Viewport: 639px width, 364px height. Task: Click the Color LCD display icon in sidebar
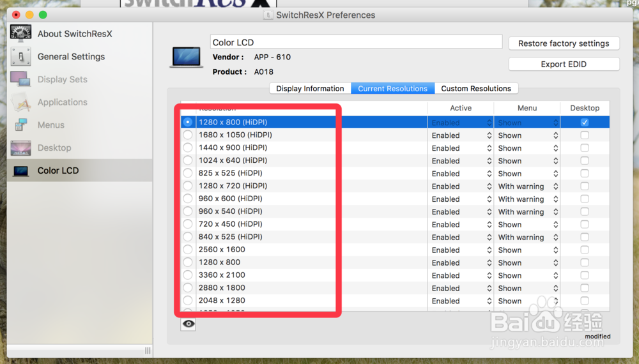click(21, 171)
